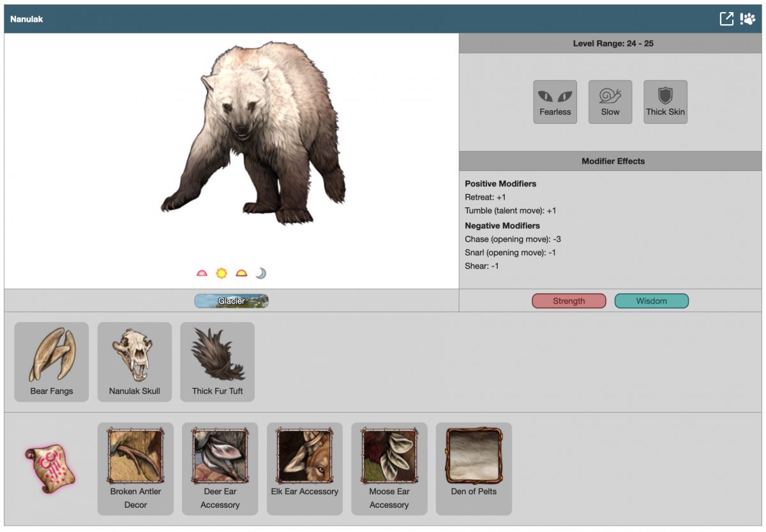Click the Thick Fur Tuft item
766x532 pixels.
pyautogui.click(x=218, y=362)
